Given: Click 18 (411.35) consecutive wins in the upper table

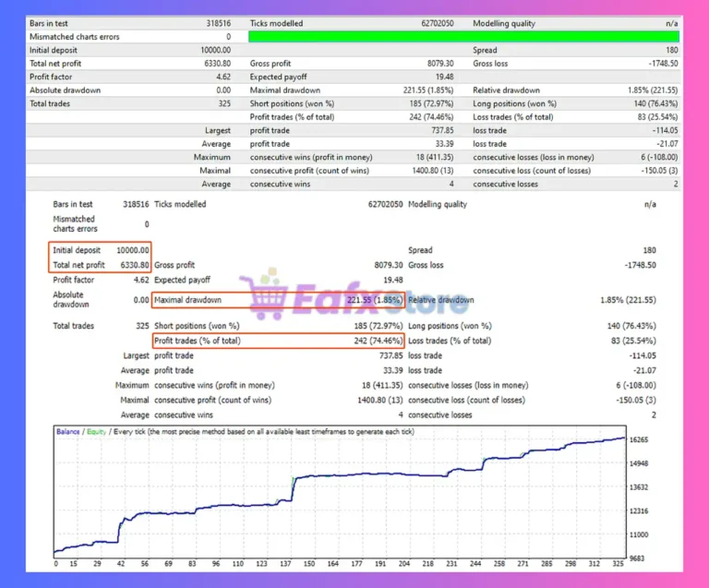Looking at the screenshot, I should coord(435,157).
